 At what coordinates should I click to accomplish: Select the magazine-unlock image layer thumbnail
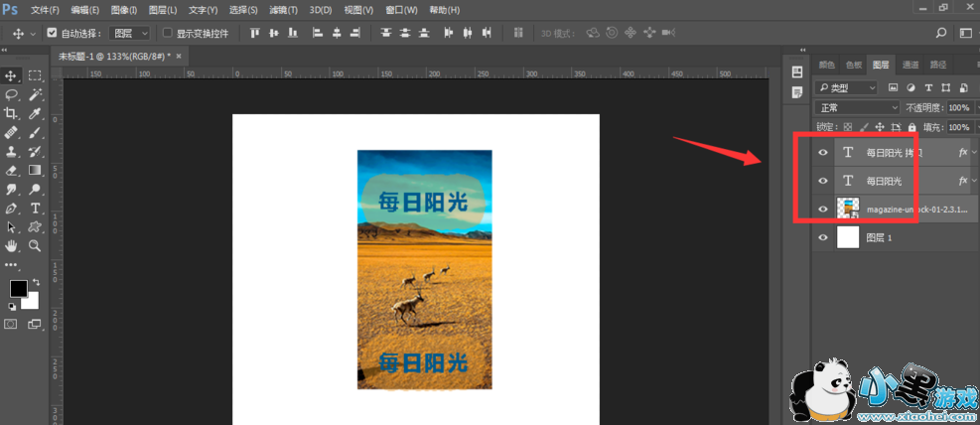848,209
